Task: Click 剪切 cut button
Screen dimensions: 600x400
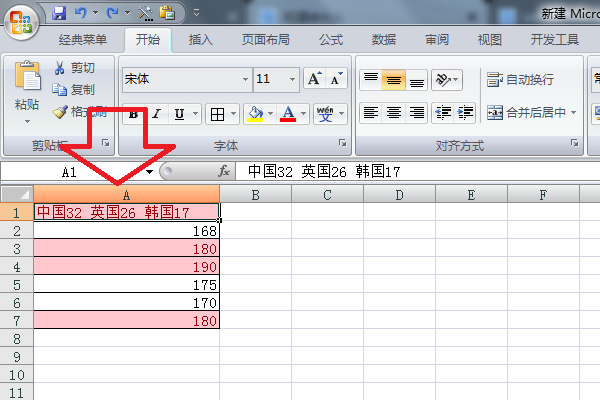Action: pos(74,68)
